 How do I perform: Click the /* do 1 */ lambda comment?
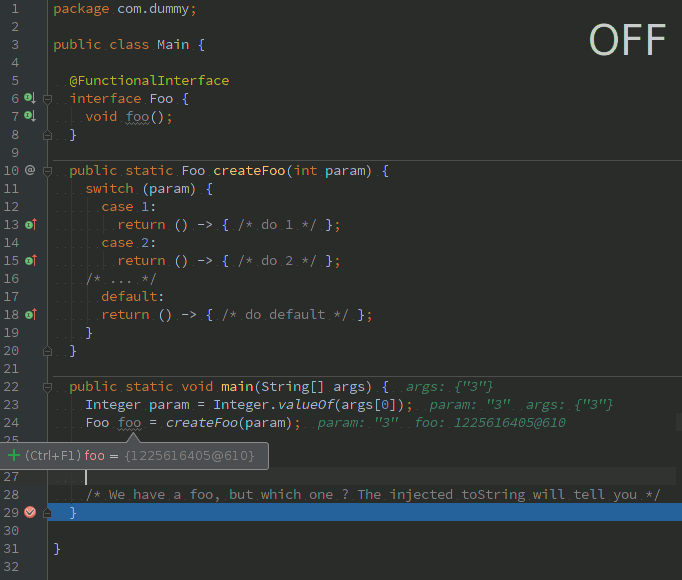tap(277, 225)
